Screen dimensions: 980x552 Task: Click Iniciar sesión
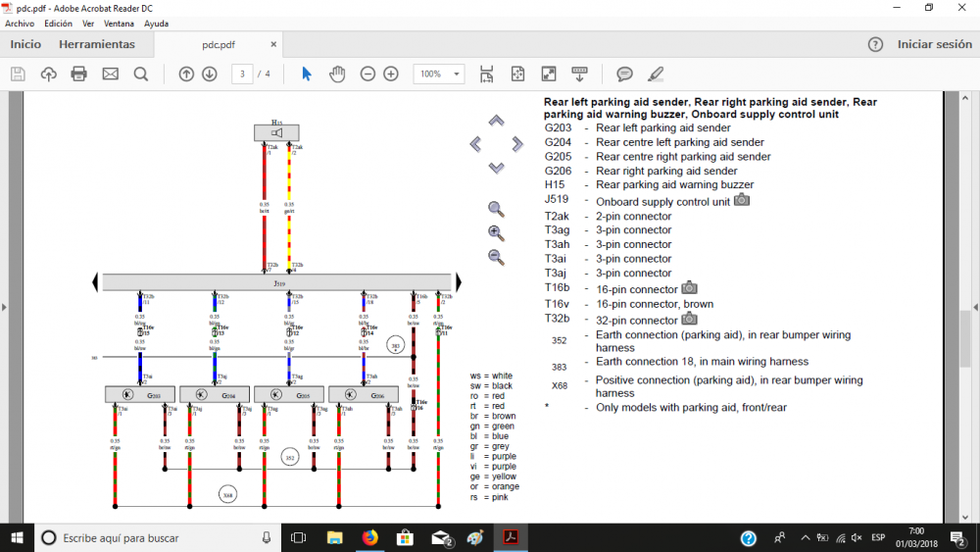[x=934, y=44]
